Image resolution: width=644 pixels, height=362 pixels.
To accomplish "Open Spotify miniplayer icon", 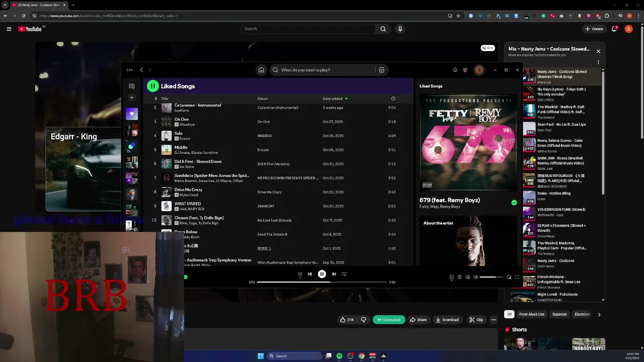I will (x=509, y=277).
